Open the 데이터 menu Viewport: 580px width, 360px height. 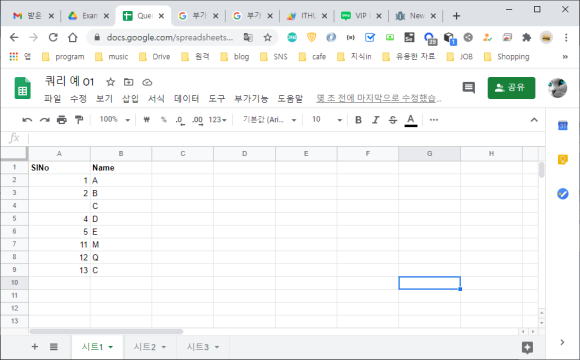[186, 99]
